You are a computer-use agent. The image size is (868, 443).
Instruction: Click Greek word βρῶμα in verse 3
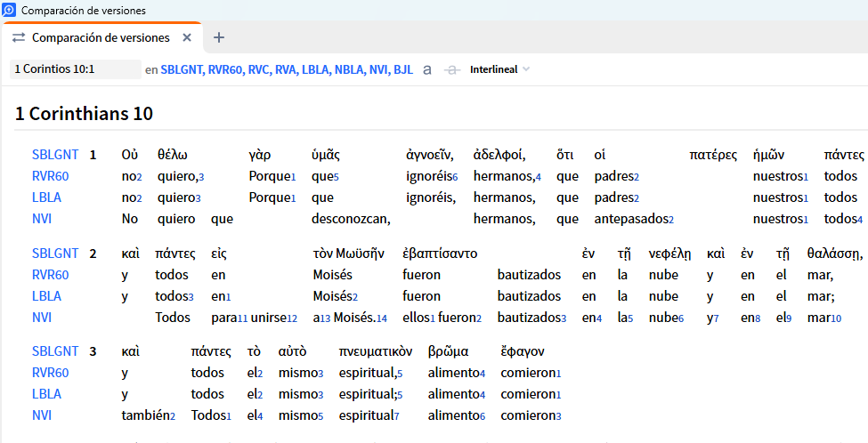click(449, 351)
